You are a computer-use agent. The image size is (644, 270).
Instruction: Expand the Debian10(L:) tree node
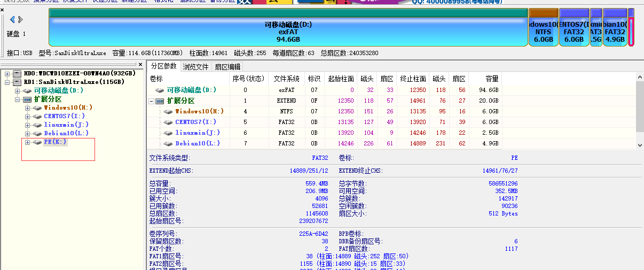[x=28, y=134]
